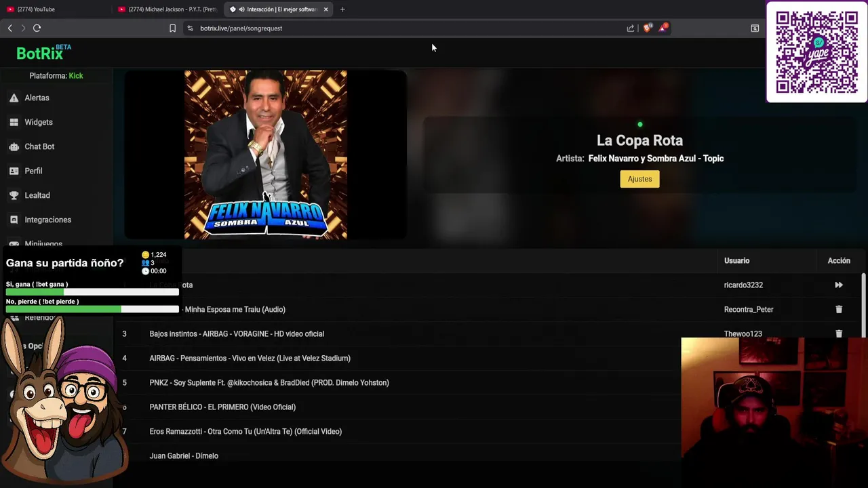Click the Alertas warning triangle icon
Image resolution: width=868 pixels, height=488 pixels.
(x=14, y=98)
